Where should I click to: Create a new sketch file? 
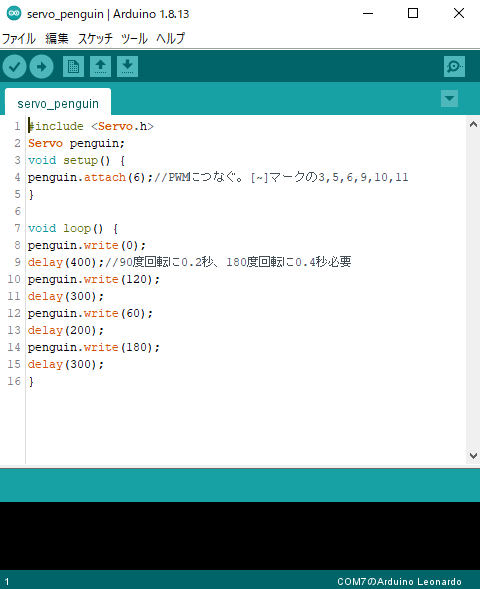point(73,66)
